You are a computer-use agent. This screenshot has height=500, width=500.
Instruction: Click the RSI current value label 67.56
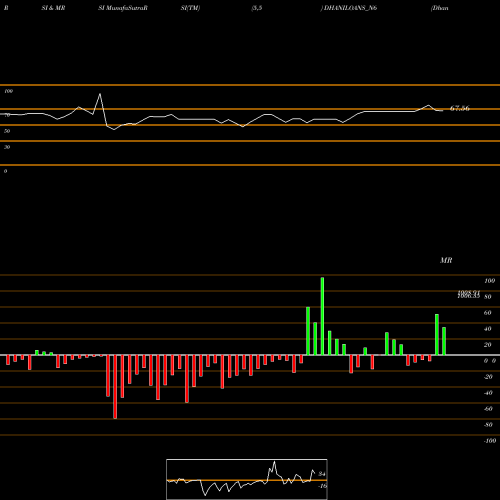point(460,108)
